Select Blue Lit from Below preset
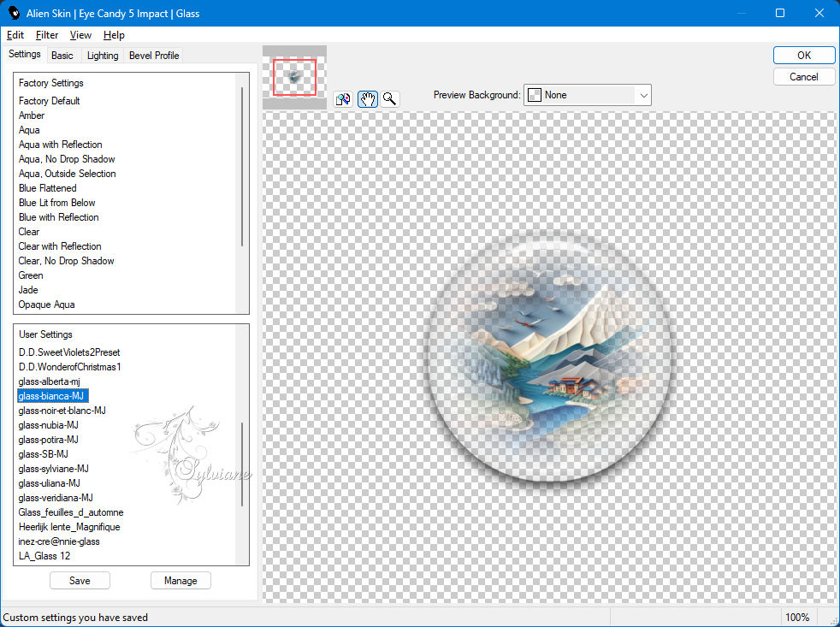The image size is (840, 627). [56, 203]
